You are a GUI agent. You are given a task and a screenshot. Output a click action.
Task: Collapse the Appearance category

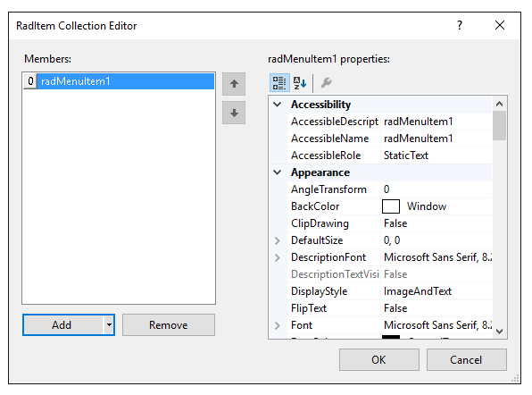tap(278, 172)
